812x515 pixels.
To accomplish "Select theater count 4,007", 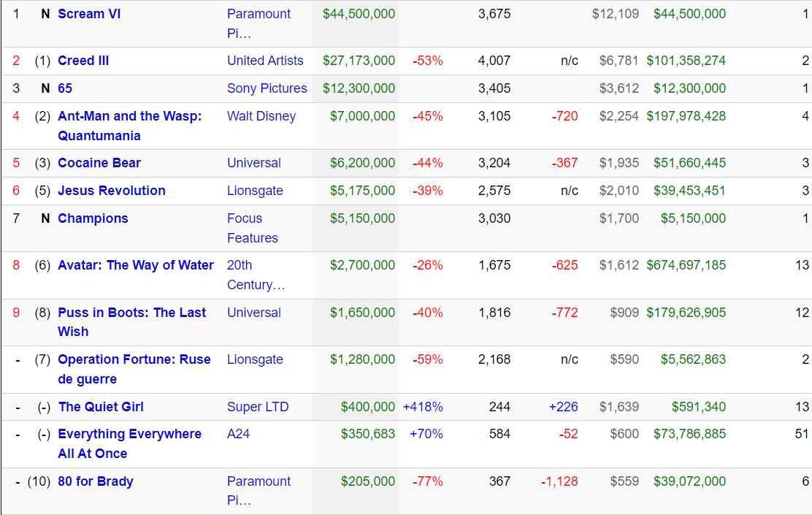I will 494,61.
